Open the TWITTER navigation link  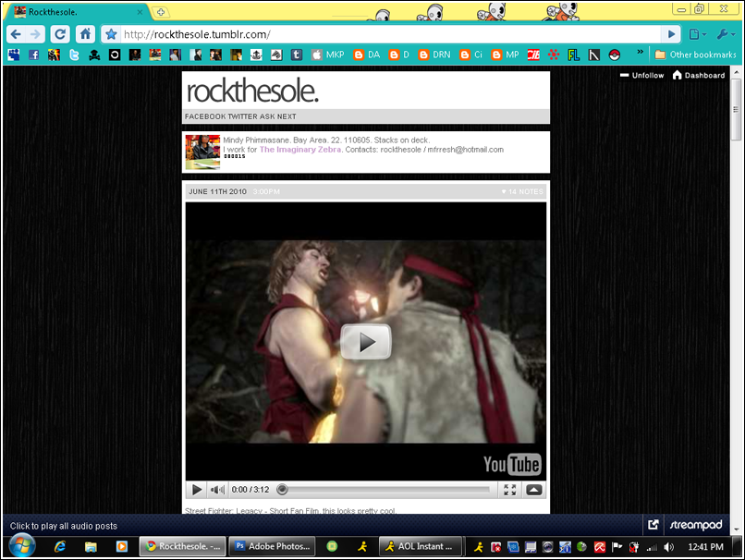tap(242, 117)
